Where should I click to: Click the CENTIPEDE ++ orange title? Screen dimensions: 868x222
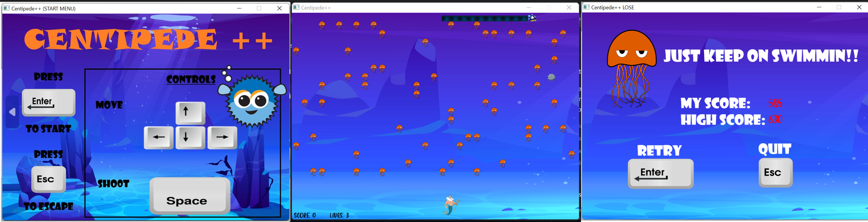pos(148,40)
